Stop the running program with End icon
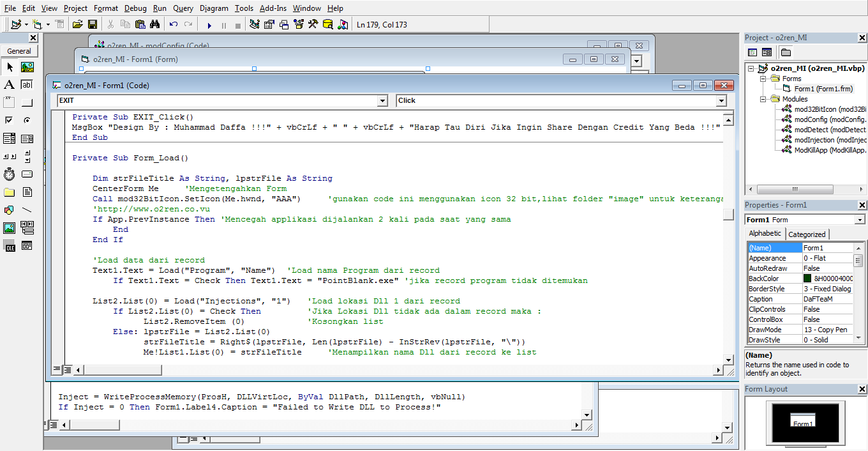868x451 pixels. pos(237,24)
